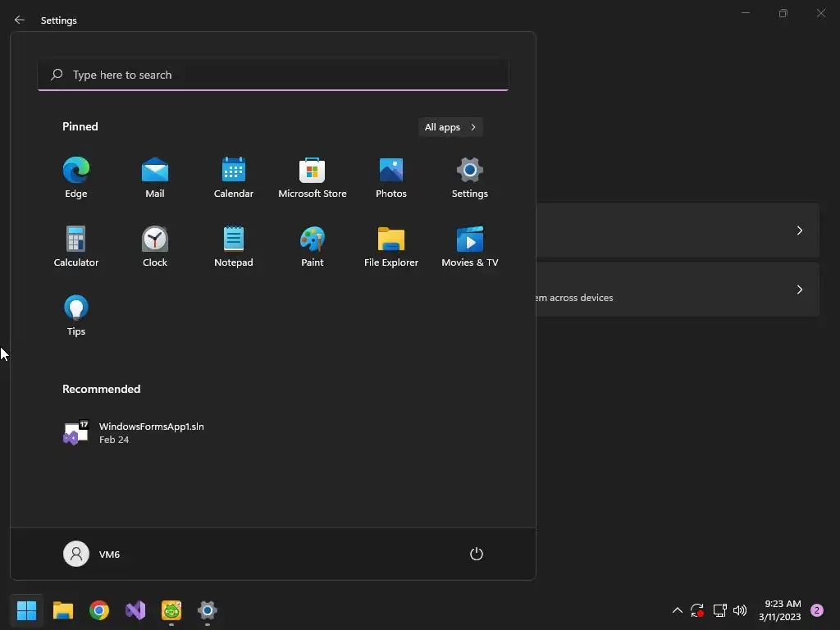Image resolution: width=840 pixels, height=630 pixels.
Task: Open the volume control tray icon
Action: (x=740, y=610)
